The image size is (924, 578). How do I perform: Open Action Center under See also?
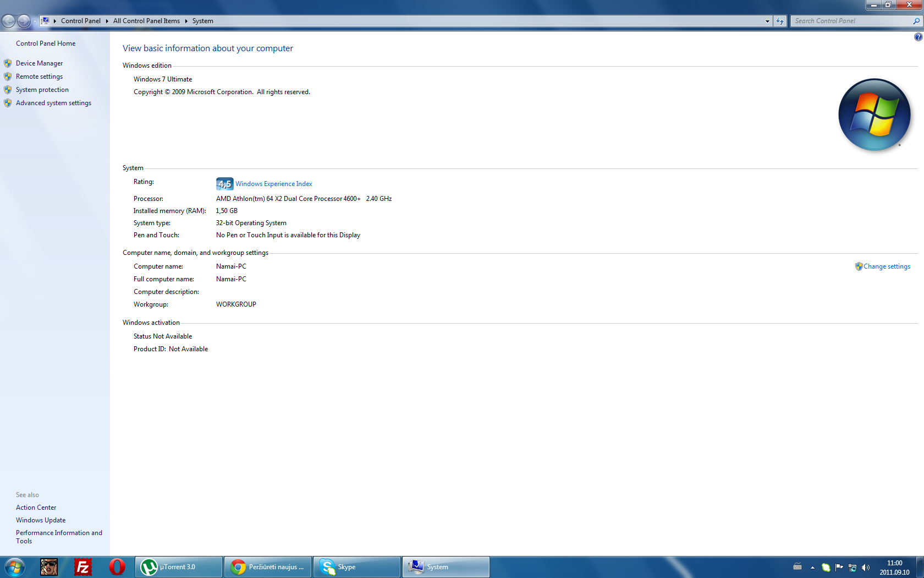pos(36,508)
